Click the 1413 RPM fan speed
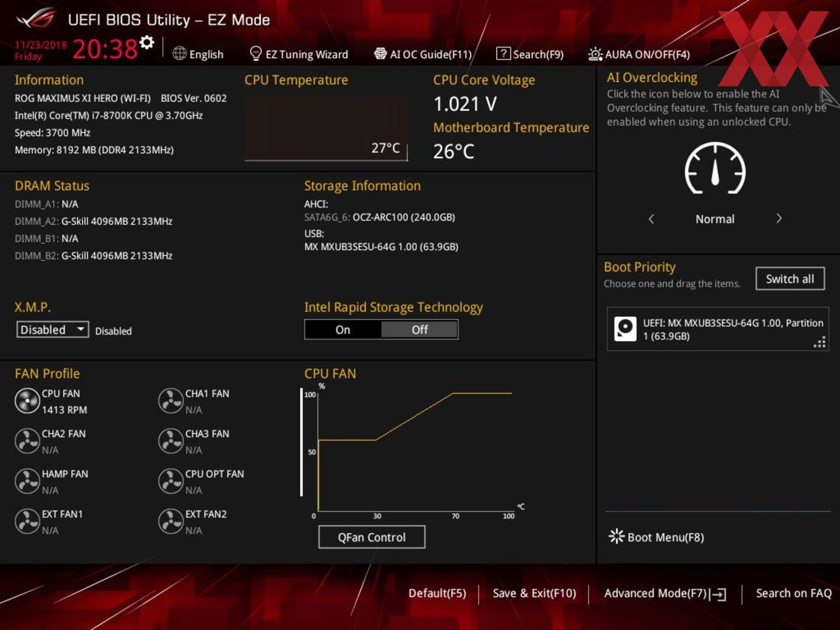840x630 pixels. [x=64, y=409]
